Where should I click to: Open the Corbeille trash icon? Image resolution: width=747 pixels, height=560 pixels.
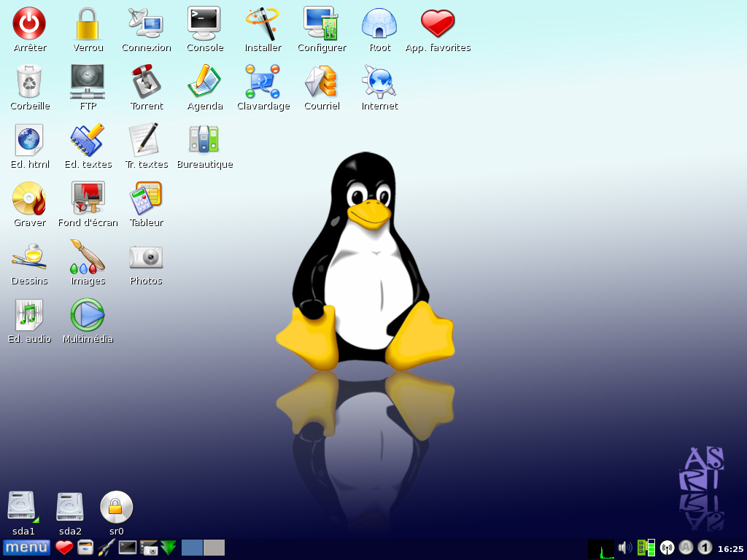[29, 82]
